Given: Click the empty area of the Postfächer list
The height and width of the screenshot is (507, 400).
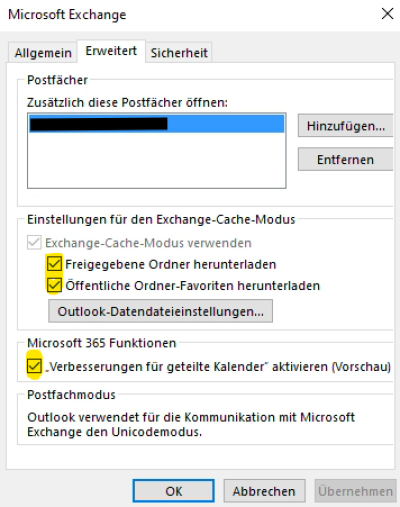Looking at the screenshot, I should (x=157, y=160).
